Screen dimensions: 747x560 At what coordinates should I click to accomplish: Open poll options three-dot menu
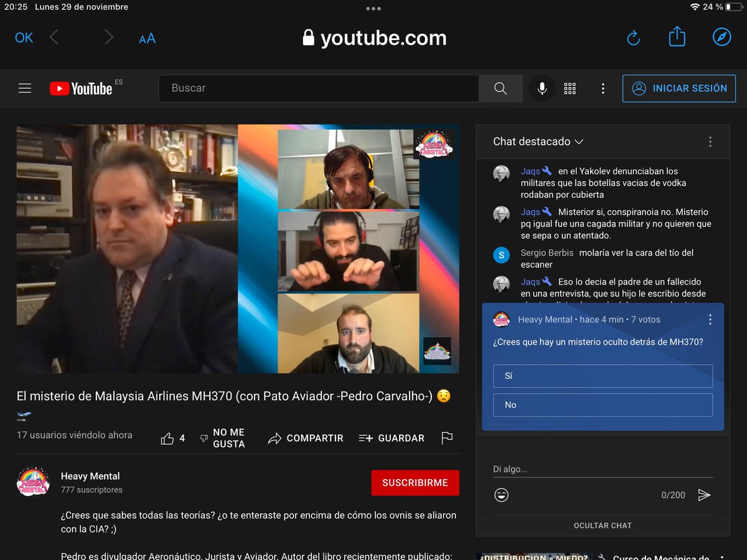coord(710,320)
